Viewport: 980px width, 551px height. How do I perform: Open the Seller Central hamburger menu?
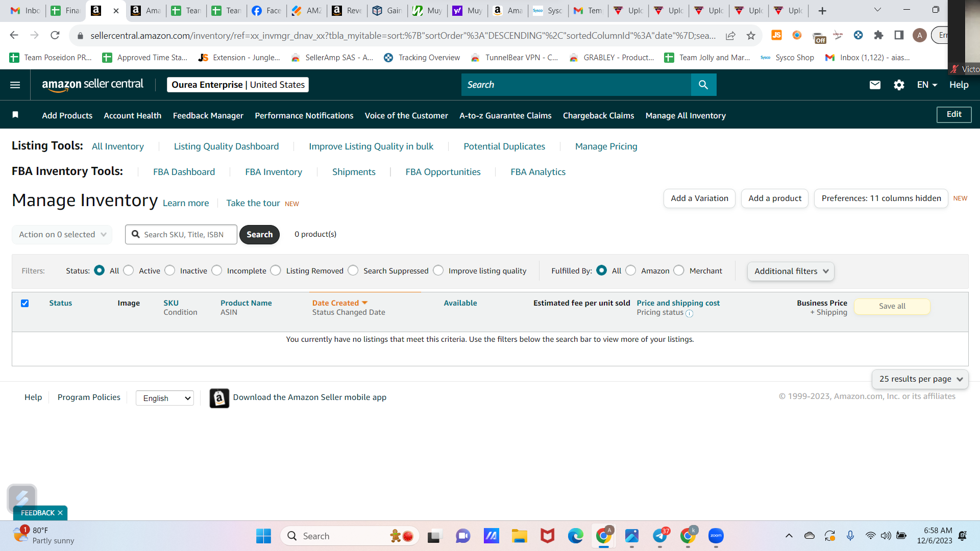[15, 85]
